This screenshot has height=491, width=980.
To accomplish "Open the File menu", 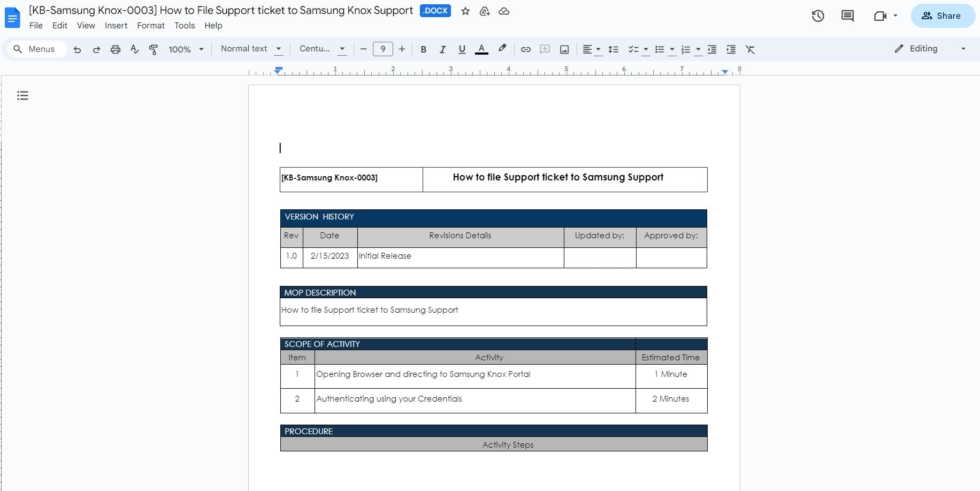I will point(36,26).
